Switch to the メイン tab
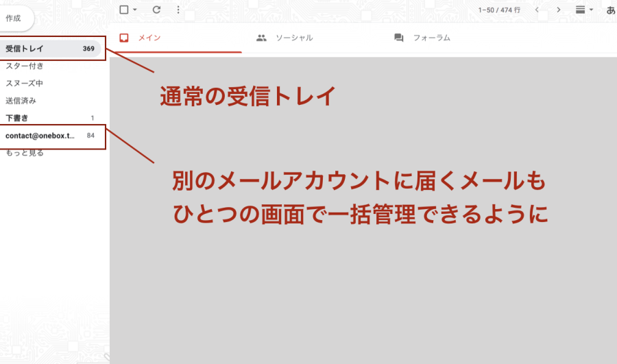This screenshot has width=617, height=364. point(141,38)
